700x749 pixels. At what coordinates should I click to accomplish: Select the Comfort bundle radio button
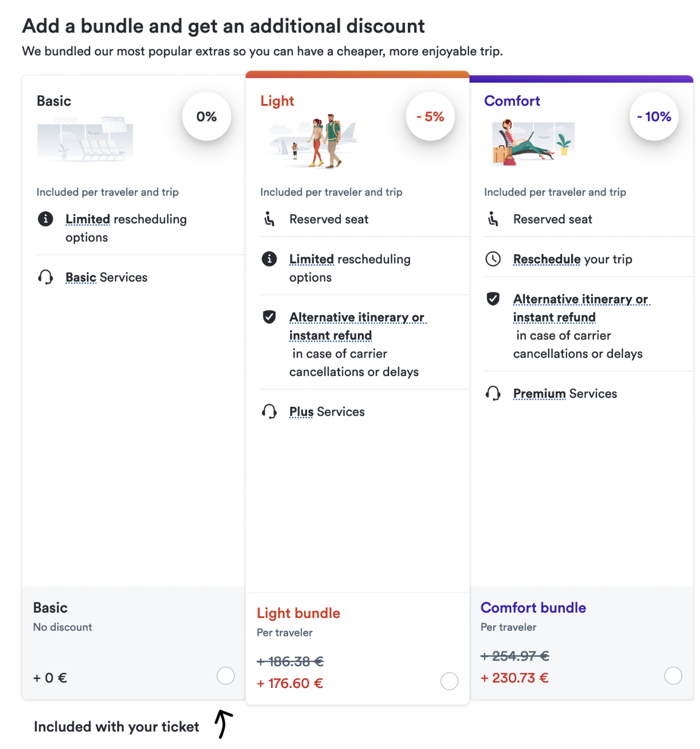tap(673, 676)
